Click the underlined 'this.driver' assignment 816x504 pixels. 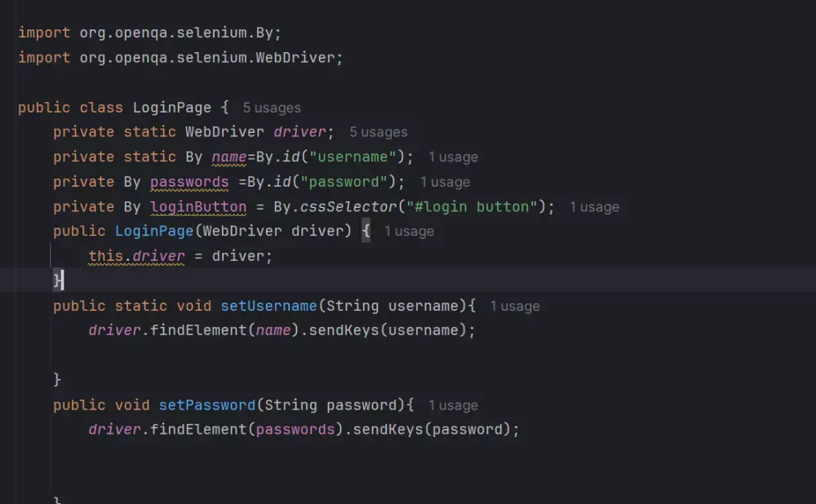pyautogui.click(x=136, y=256)
